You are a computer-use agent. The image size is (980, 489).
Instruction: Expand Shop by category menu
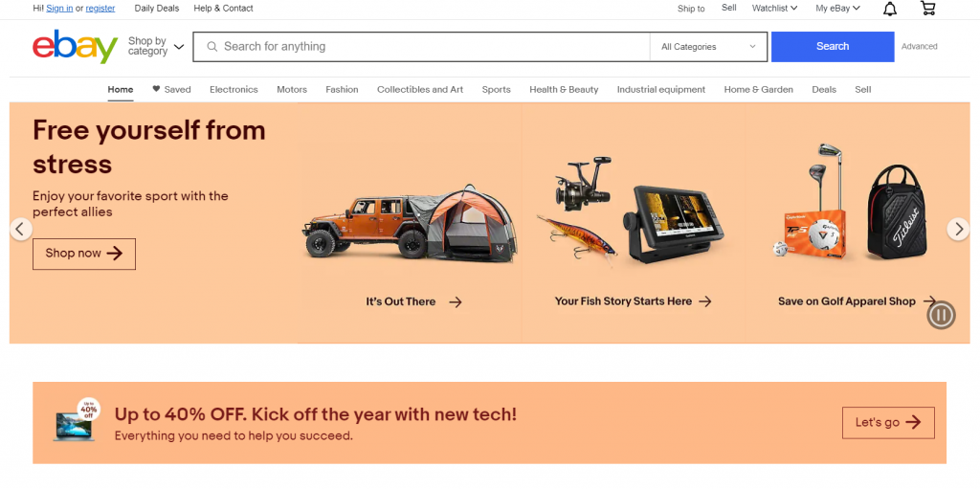tap(156, 46)
